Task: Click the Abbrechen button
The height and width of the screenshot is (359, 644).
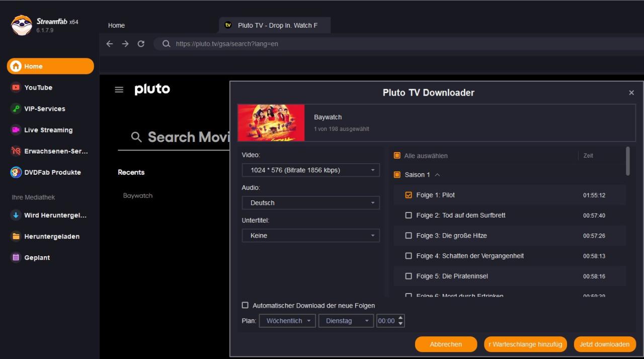Action: (x=446, y=344)
